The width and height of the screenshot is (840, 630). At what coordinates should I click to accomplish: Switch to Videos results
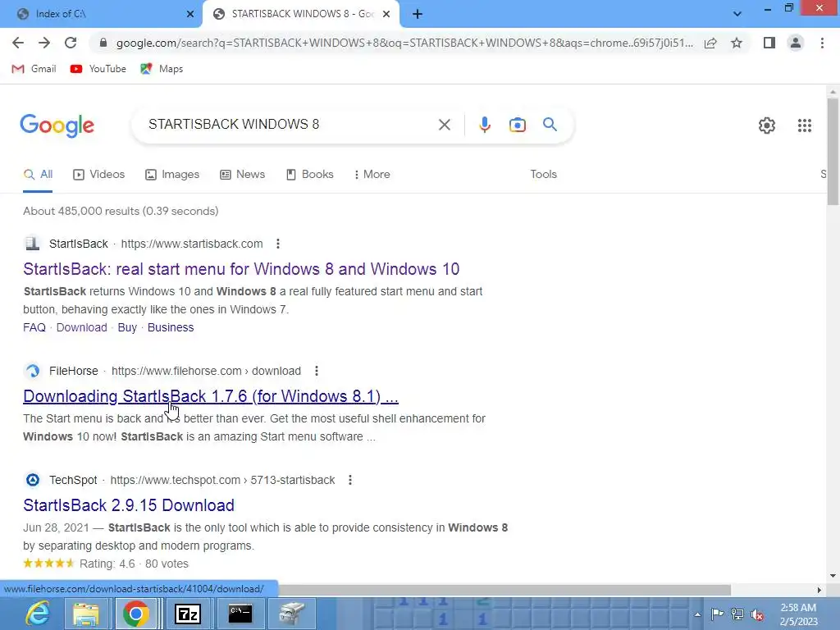click(x=99, y=175)
